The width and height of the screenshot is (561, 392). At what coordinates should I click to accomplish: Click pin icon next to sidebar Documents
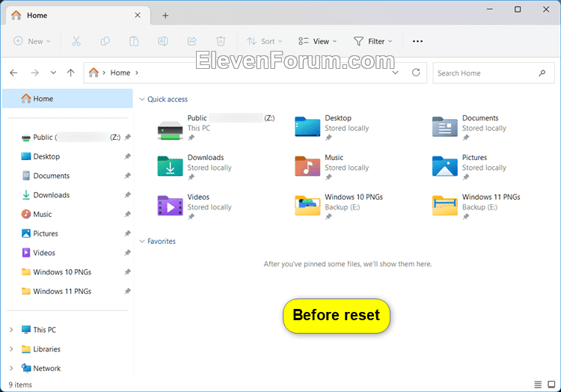[127, 176]
